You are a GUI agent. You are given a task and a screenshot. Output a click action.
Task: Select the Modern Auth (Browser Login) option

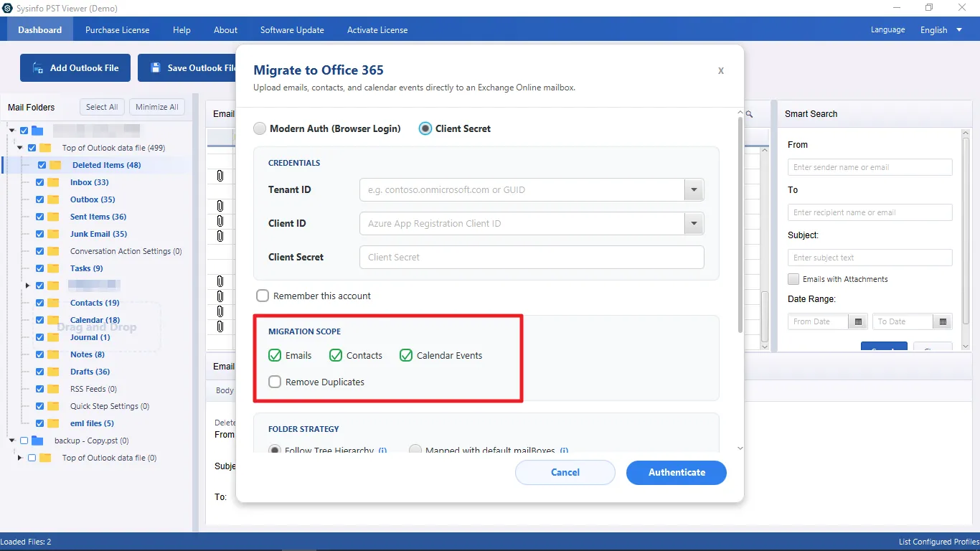pos(260,128)
